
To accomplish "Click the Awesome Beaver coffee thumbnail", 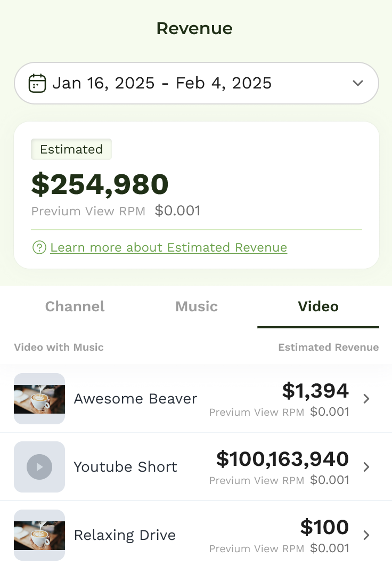I will click(x=39, y=399).
